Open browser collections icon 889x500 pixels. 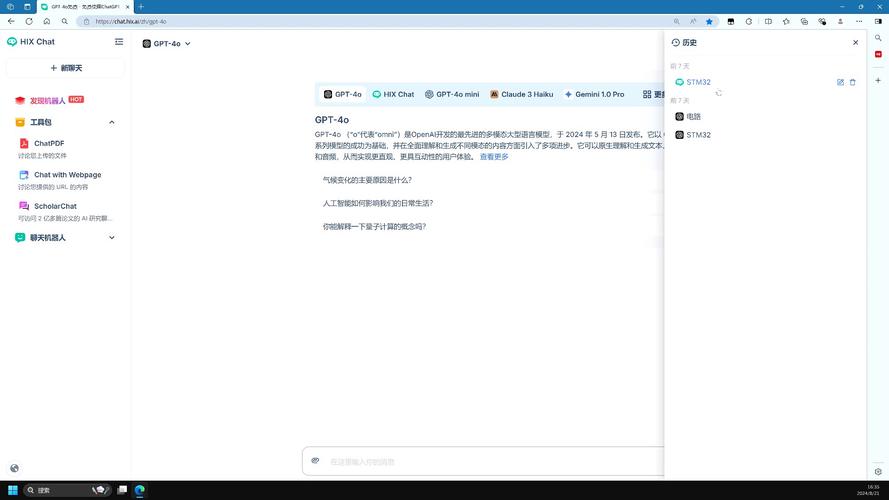click(804, 22)
